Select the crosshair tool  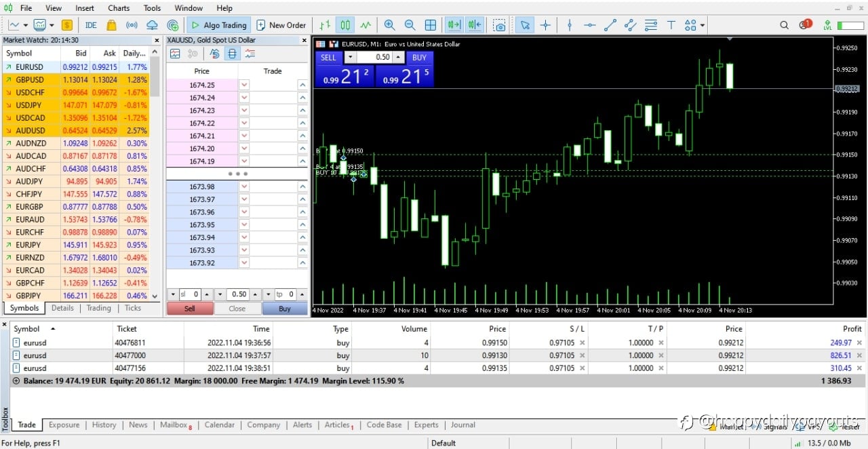coord(545,25)
